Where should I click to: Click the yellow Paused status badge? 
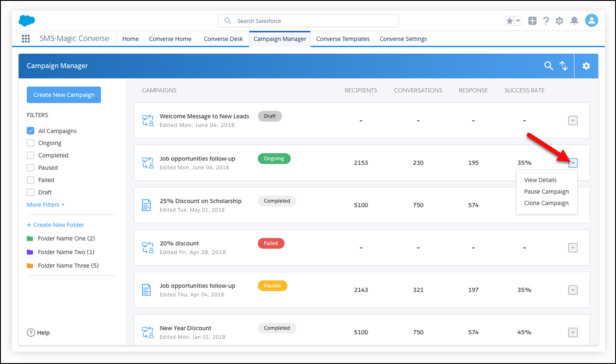point(272,286)
